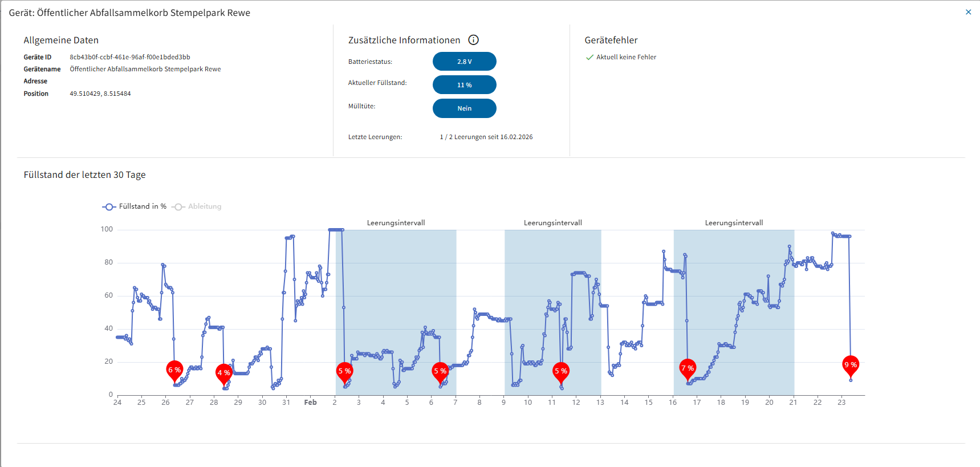Click the 6 % emptying marker pin
The height and width of the screenshot is (467, 980).
point(174,370)
